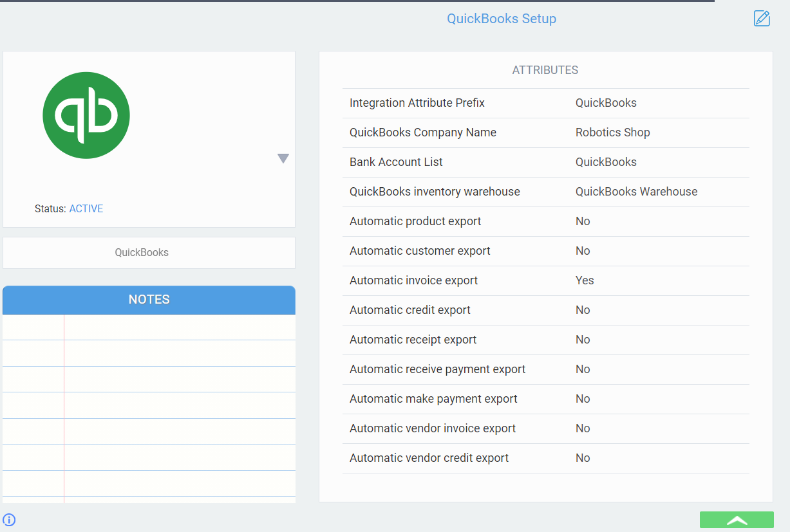Select the 'Automatic product export' label
The width and height of the screenshot is (790, 532).
pyautogui.click(x=415, y=221)
